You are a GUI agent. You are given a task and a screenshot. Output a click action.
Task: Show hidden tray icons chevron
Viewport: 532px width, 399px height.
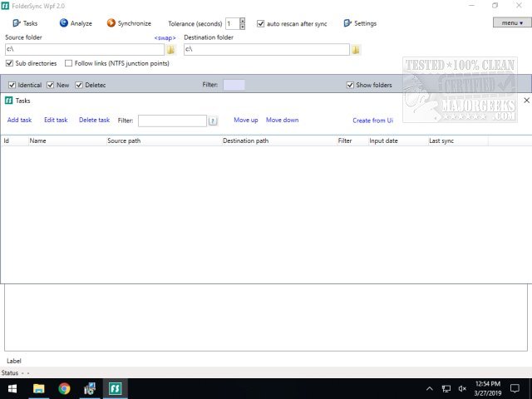[430, 389]
